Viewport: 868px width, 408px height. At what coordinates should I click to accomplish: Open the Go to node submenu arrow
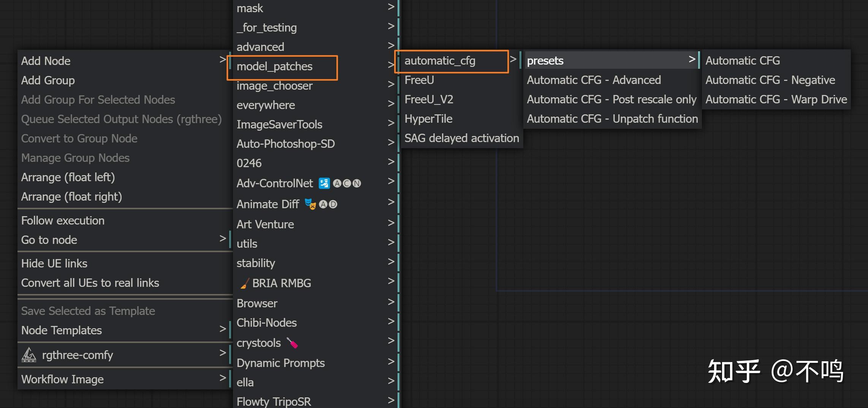pos(223,239)
